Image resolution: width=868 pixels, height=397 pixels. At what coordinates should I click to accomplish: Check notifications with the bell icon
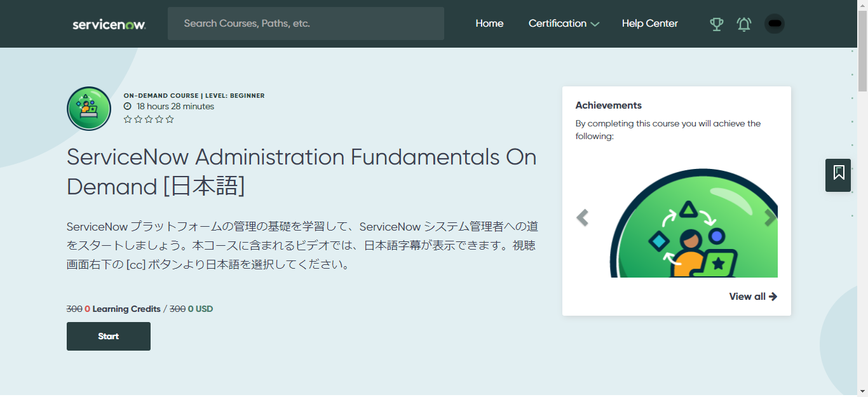click(x=743, y=24)
